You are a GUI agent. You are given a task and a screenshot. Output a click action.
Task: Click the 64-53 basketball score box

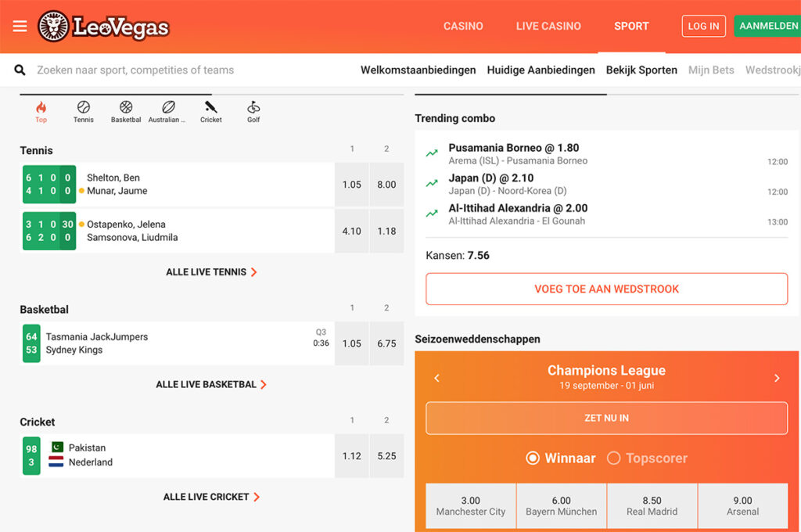pos(31,343)
